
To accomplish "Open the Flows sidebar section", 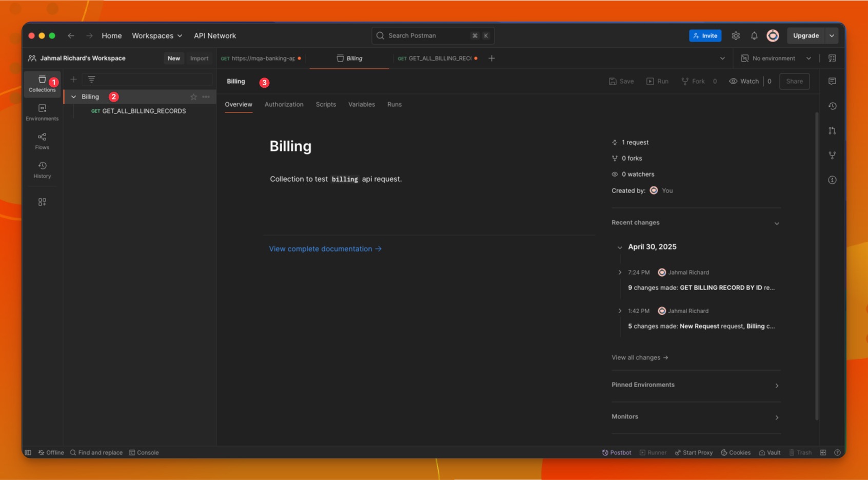I will coord(42,141).
